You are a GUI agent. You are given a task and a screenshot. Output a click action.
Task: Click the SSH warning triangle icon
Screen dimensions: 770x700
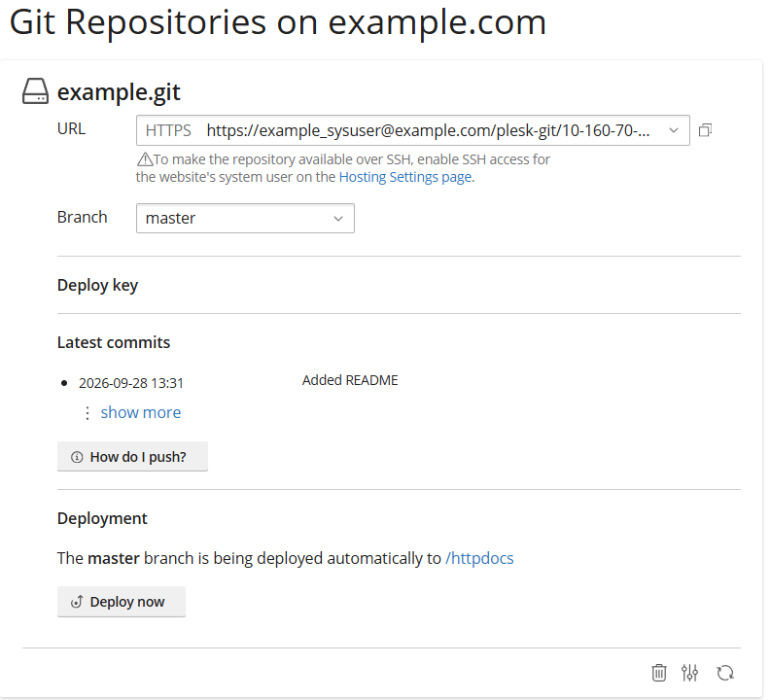pyautogui.click(x=144, y=159)
